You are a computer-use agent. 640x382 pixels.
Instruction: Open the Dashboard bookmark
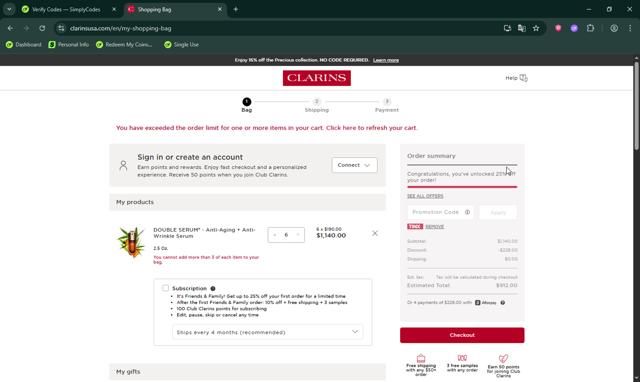coord(24,44)
